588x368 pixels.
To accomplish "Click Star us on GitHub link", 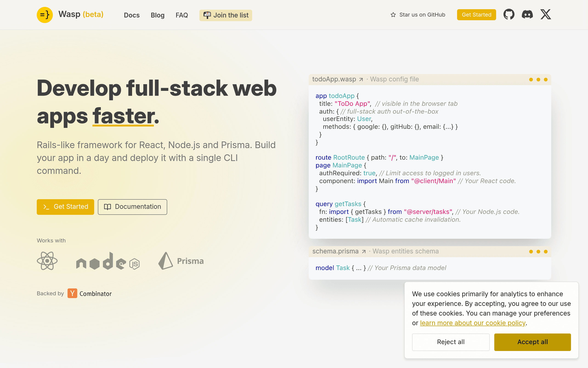I will click(418, 15).
